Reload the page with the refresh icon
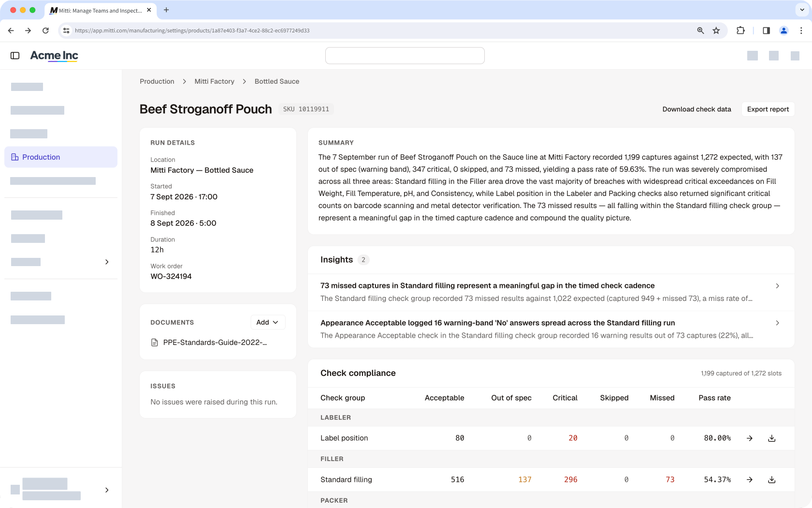The width and height of the screenshot is (812, 508). click(x=45, y=30)
